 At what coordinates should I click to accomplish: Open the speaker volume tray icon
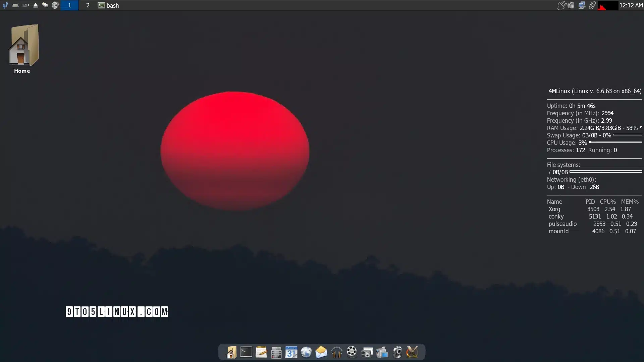(571, 5)
